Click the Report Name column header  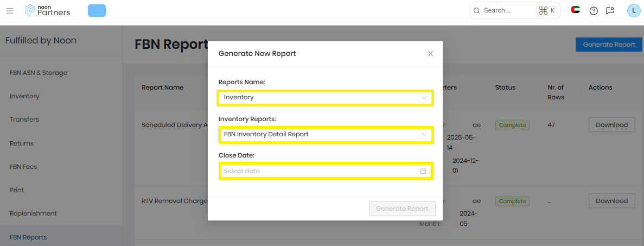pyautogui.click(x=163, y=87)
